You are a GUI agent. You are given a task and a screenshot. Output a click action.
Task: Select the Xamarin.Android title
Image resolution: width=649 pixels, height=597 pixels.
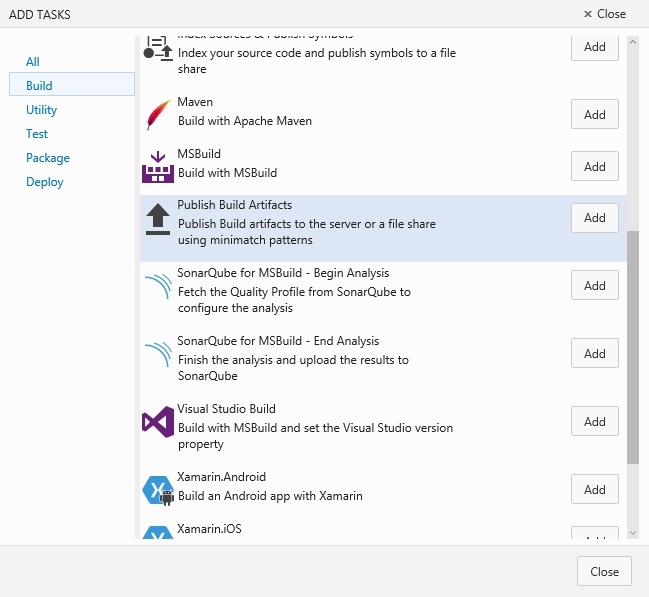pos(221,477)
